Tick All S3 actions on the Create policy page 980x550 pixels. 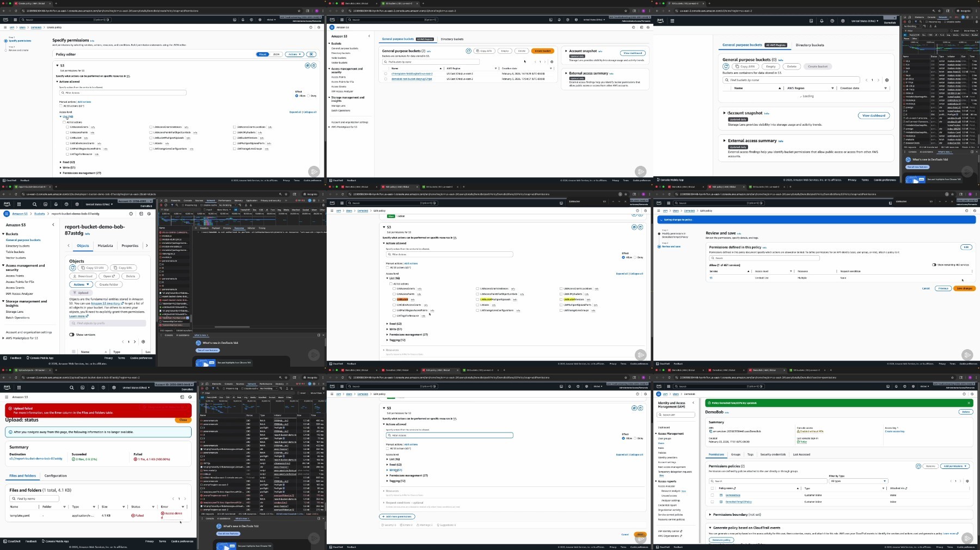61,106
